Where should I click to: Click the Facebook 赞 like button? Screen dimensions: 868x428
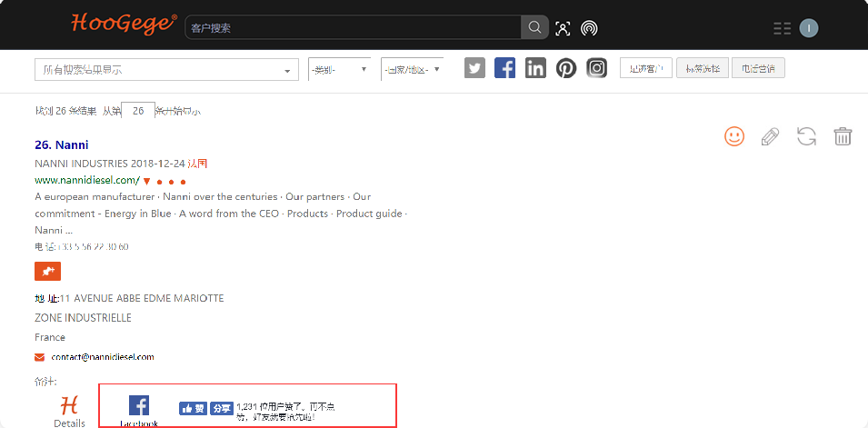pyautogui.click(x=194, y=408)
